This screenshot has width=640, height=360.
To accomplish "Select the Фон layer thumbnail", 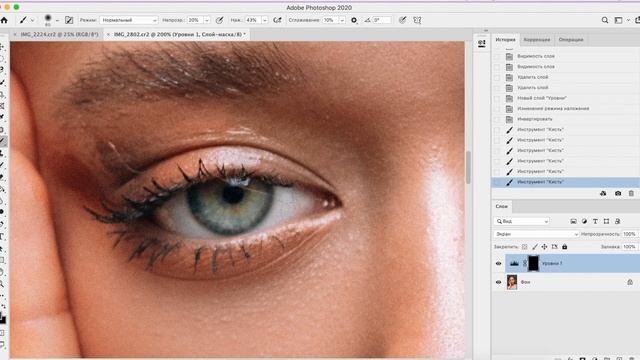I will tap(512, 282).
